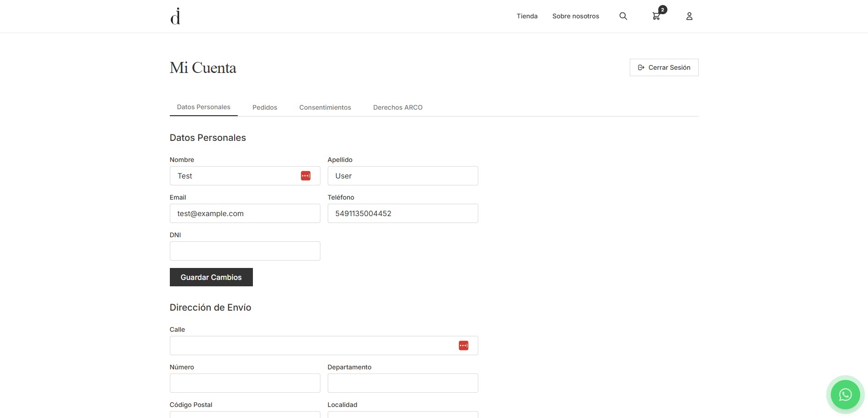Focus the Nombre input field
Viewport: 868px width, 418px height.
point(245,176)
